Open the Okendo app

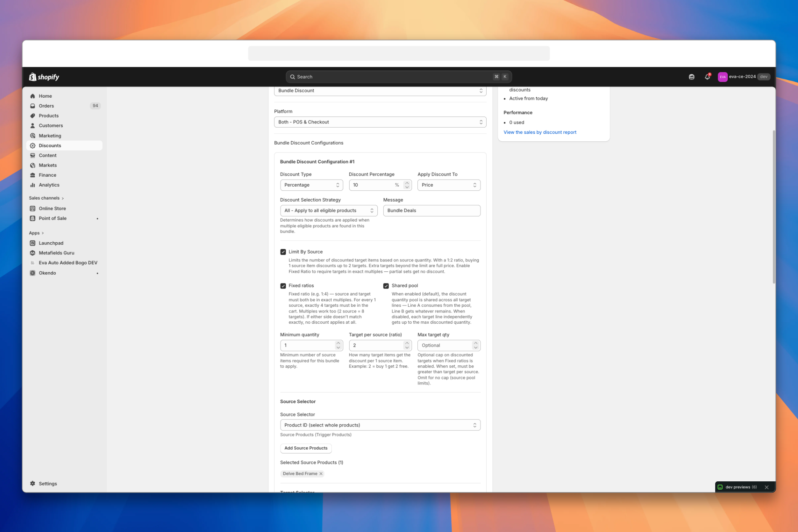pyautogui.click(x=47, y=273)
